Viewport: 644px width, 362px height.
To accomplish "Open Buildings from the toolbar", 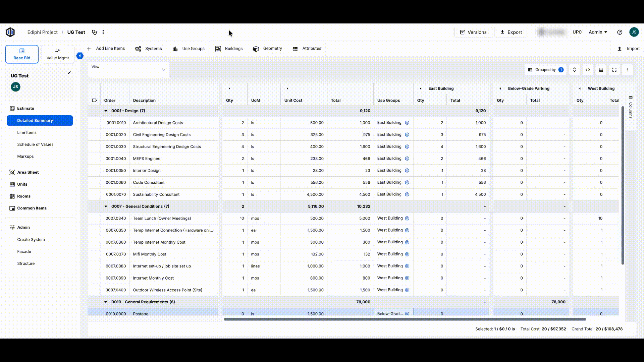I will [229, 49].
